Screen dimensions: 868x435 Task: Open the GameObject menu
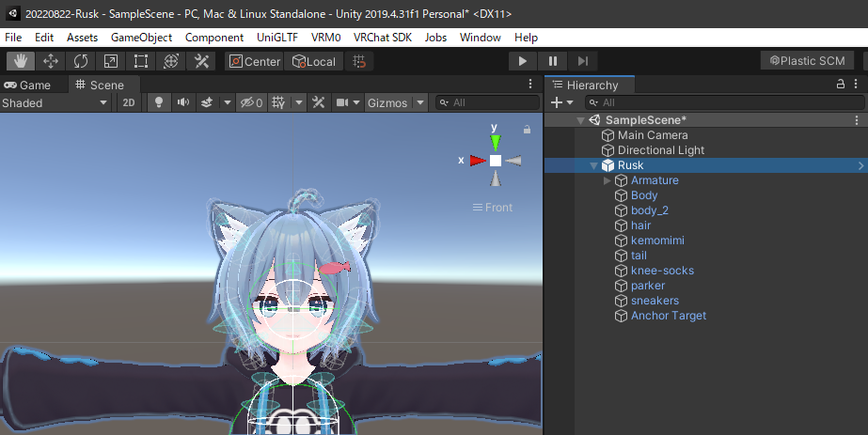pyautogui.click(x=141, y=38)
